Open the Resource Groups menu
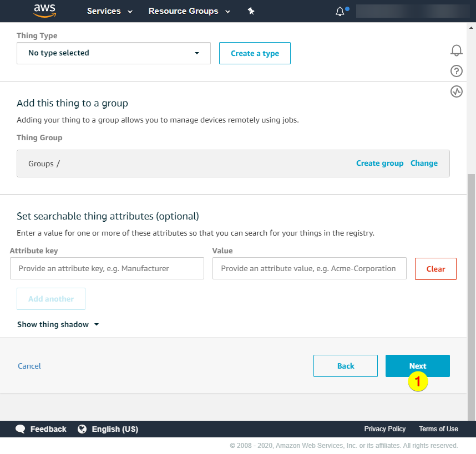Image resolution: width=476 pixels, height=454 pixels. coord(189,11)
